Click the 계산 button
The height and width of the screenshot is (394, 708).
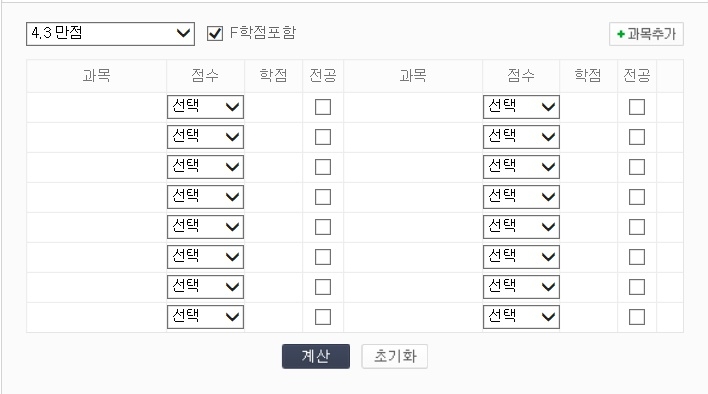pyautogui.click(x=316, y=357)
